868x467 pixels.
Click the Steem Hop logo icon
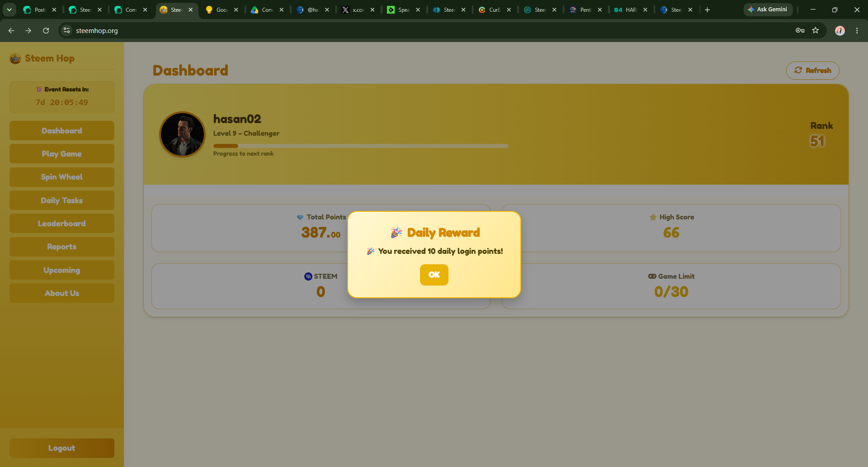point(15,58)
